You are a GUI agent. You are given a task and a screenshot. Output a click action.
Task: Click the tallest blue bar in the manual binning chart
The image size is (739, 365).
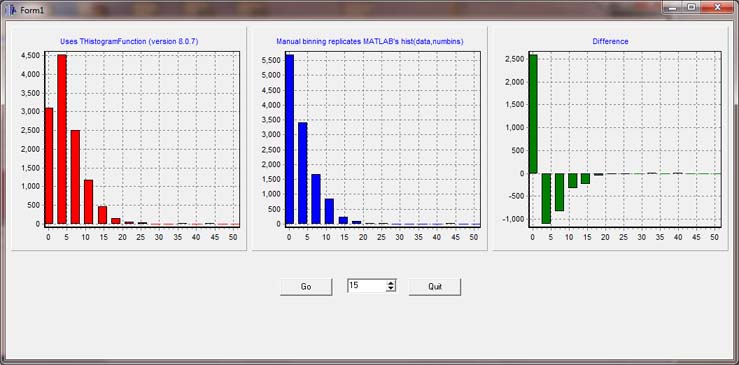click(289, 139)
